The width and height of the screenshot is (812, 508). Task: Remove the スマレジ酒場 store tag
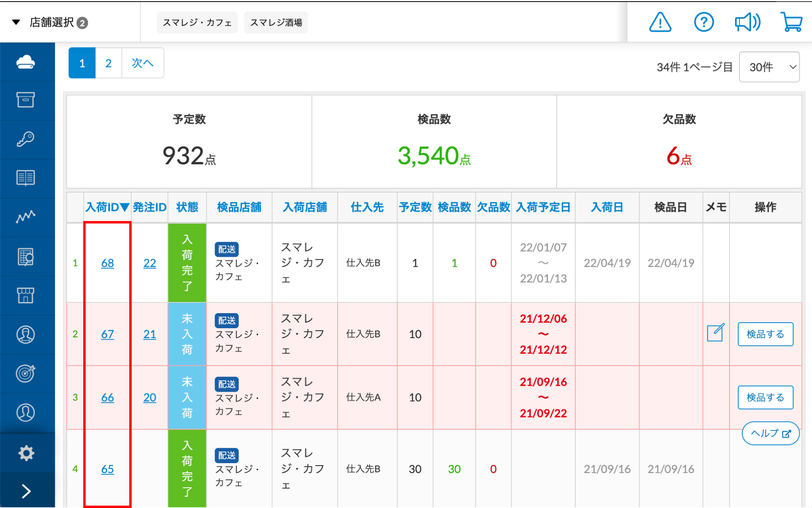tap(276, 23)
